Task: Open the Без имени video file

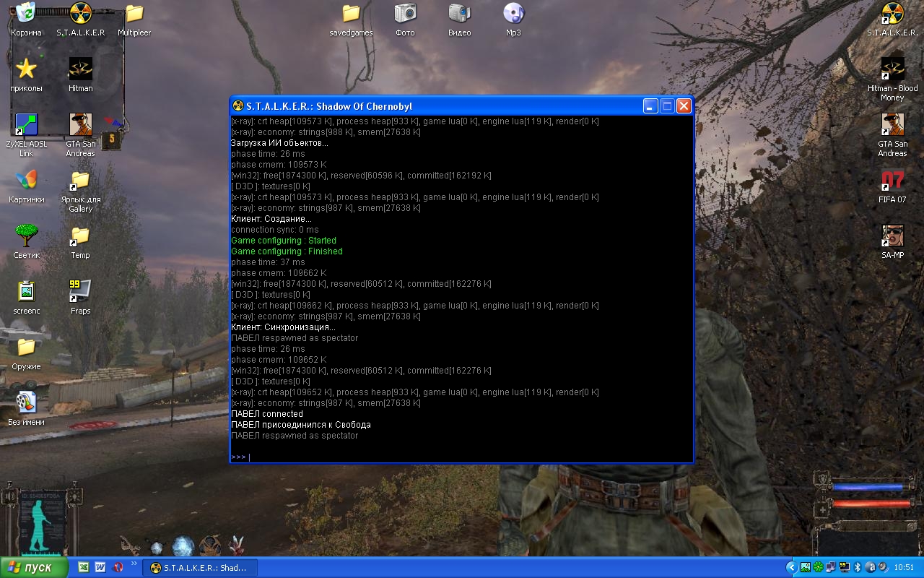Action: [x=26, y=409]
